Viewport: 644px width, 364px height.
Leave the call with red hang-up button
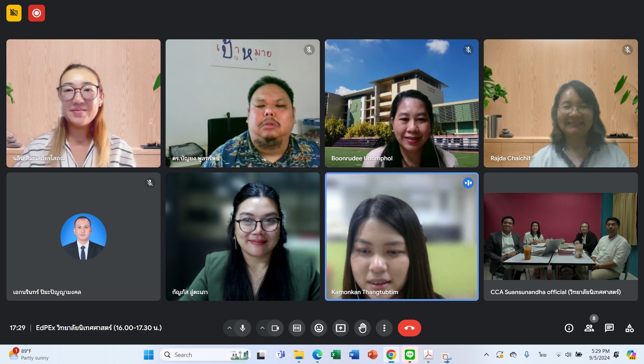(409, 328)
